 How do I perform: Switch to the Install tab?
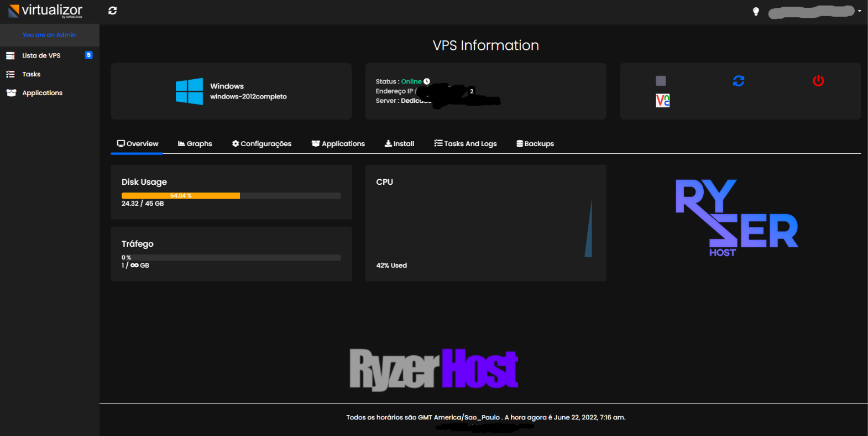coord(400,144)
